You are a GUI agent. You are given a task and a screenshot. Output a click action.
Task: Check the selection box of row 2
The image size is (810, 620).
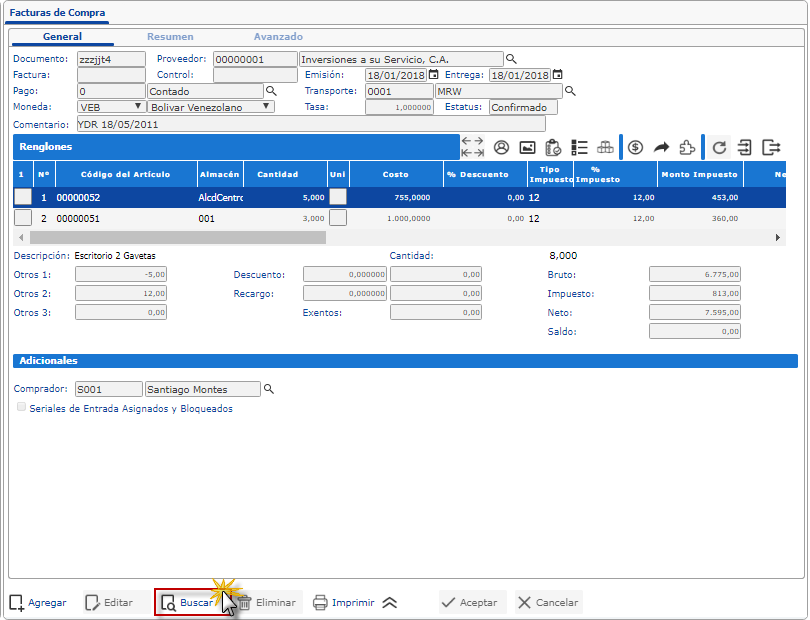[x=23, y=217]
